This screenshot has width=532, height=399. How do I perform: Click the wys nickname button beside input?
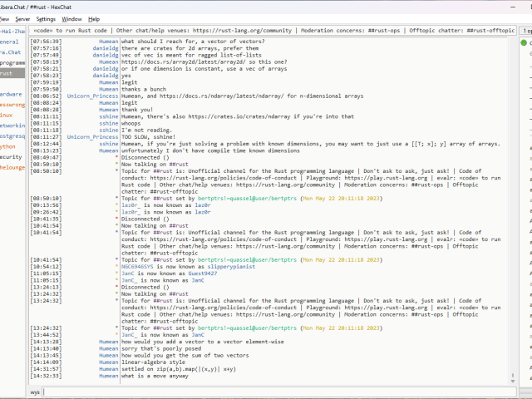pos(35,392)
